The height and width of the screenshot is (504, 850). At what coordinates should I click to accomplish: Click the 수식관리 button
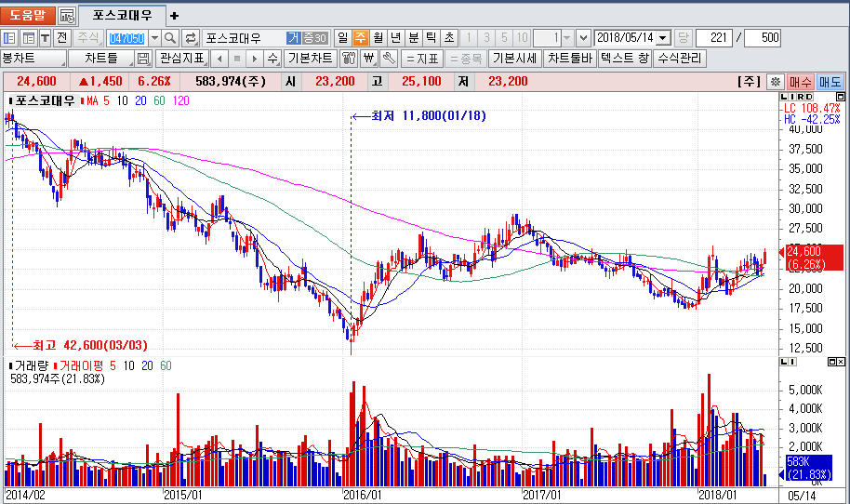click(680, 59)
